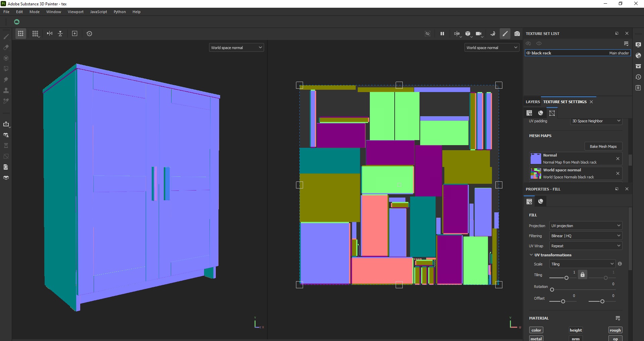
Task: Open the Viewport menu
Action: (76, 12)
